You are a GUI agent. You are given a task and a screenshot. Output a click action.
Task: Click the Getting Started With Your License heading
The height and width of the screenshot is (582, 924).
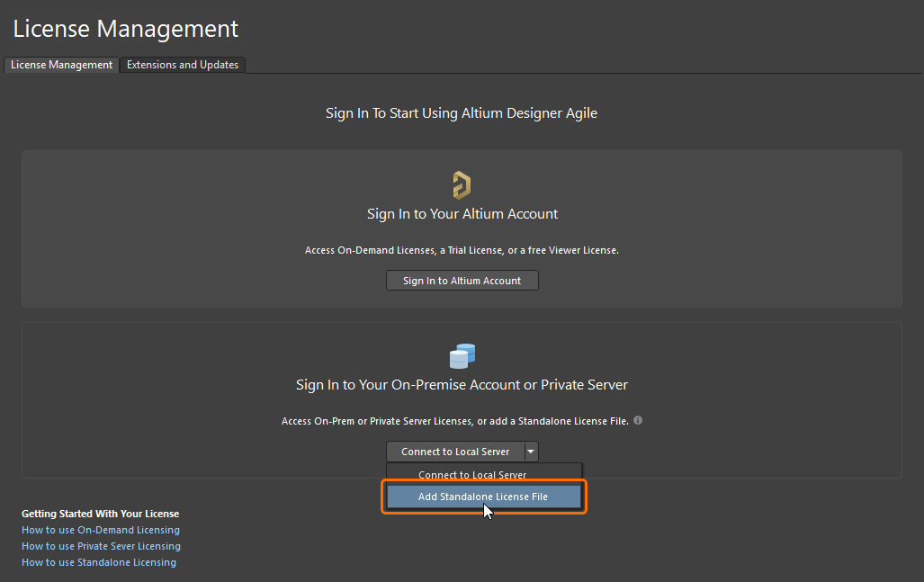pos(101,514)
